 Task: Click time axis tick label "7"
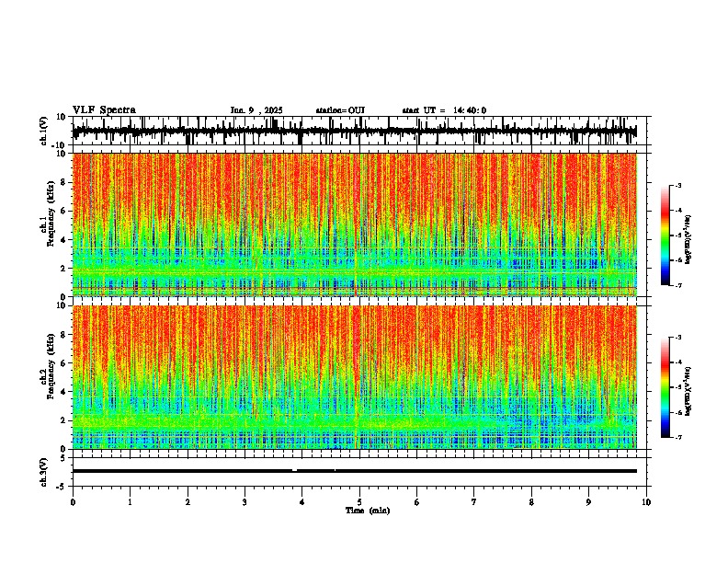474,502
